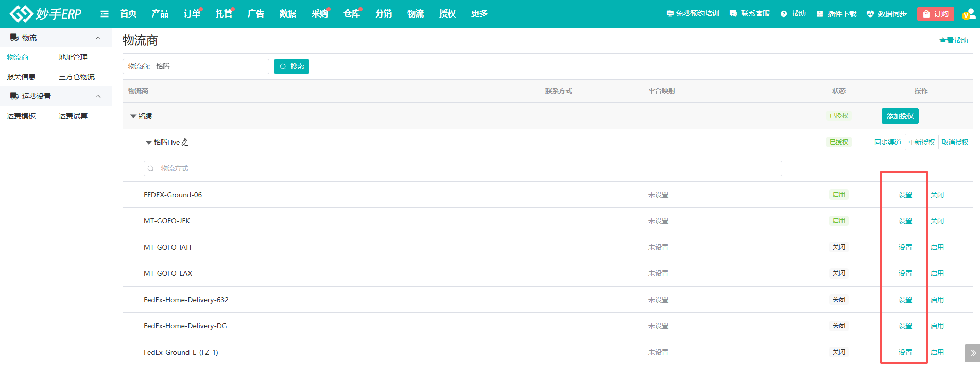980x365 pixels.
Task: Open 联系客服 chat icon in header
Action: (733, 14)
